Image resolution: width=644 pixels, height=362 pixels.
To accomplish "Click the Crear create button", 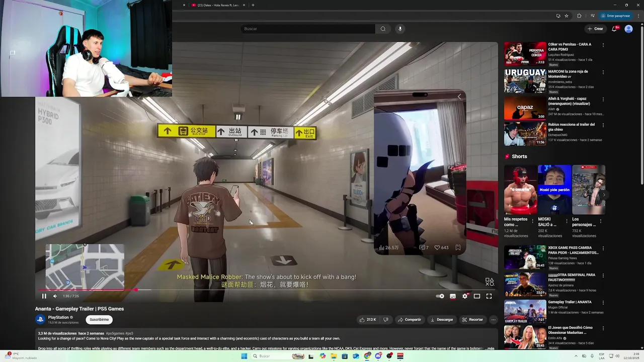I will click(595, 29).
